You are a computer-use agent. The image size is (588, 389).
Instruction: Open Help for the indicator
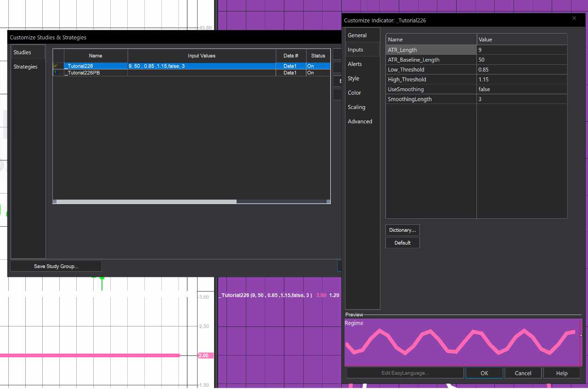[x=561, y=373]
